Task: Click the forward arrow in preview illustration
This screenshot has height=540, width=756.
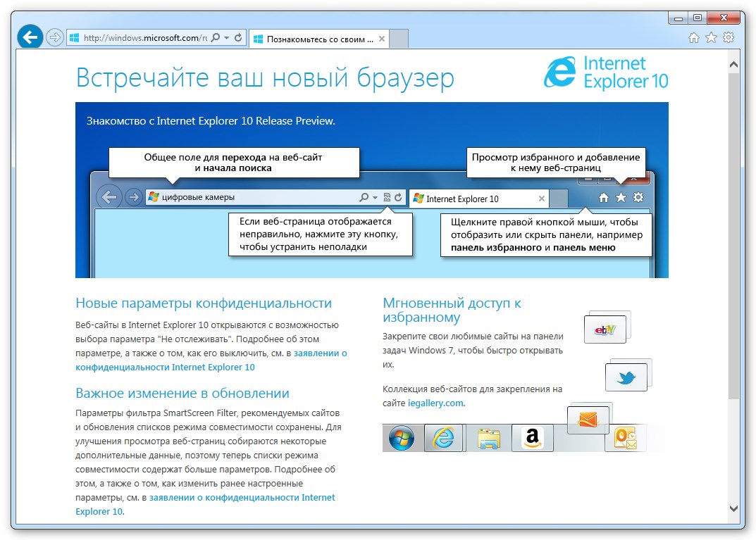Action: coord(134,197)
